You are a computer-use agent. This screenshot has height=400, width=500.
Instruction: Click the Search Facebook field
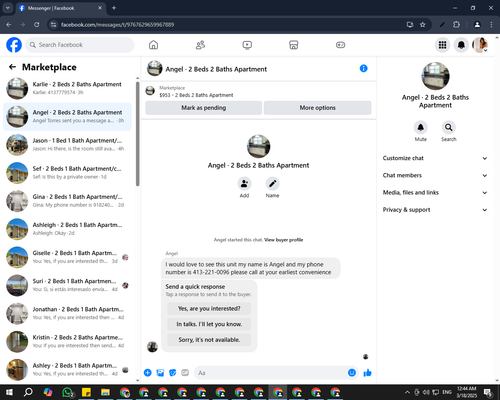80,45
